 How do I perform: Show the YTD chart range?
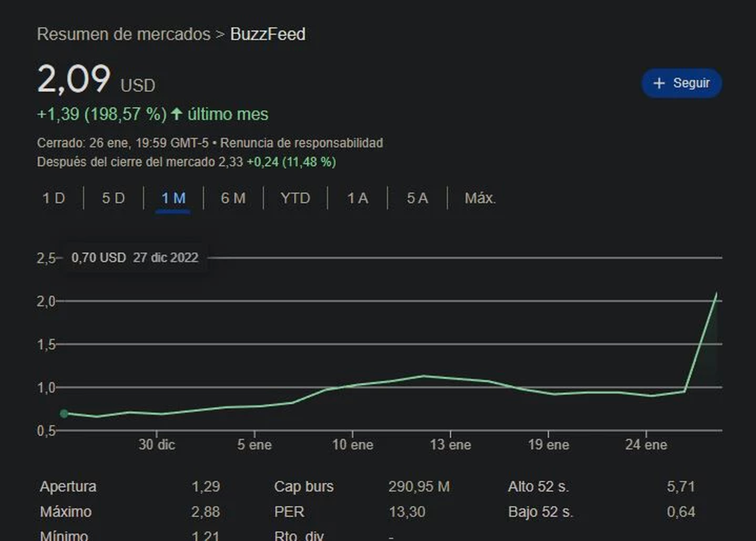click(295, 198)
